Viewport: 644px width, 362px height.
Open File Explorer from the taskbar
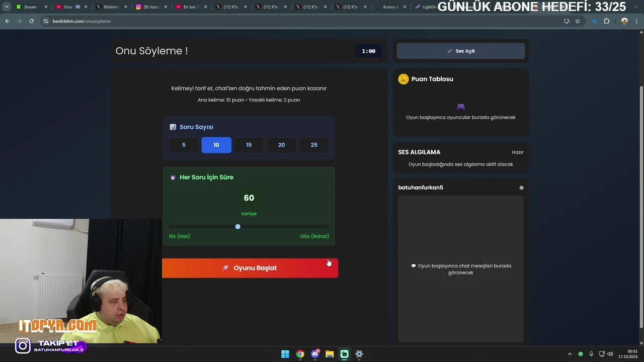[x=330, y=354]
